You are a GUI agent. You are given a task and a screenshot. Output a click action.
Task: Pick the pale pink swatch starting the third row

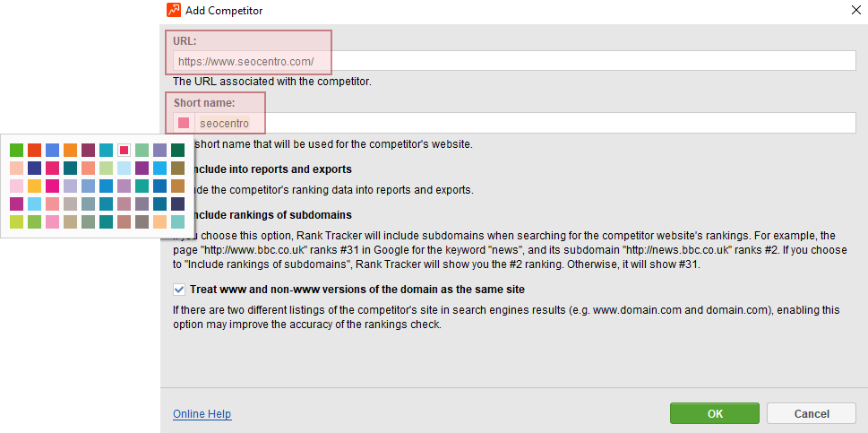[x=17, y=186]
